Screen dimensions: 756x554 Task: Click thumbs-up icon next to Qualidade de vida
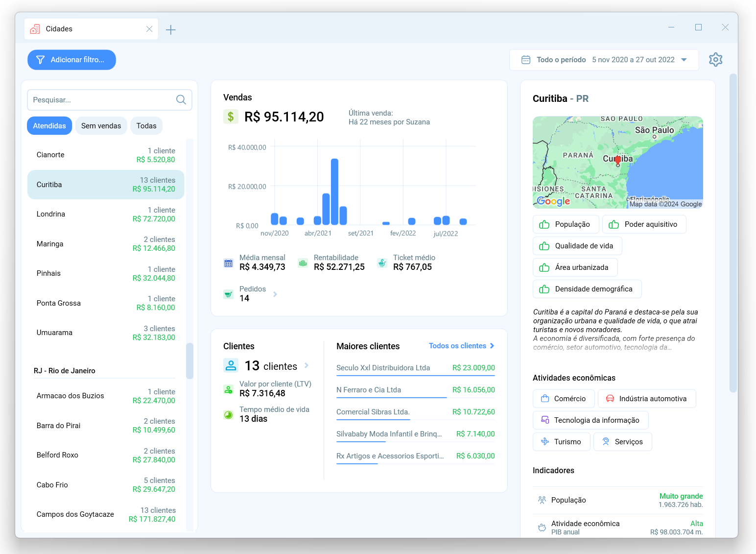544,246
